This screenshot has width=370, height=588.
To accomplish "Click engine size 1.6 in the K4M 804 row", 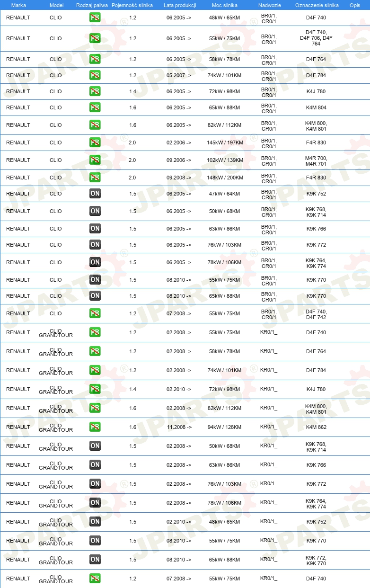I will [x=132, y=107].
